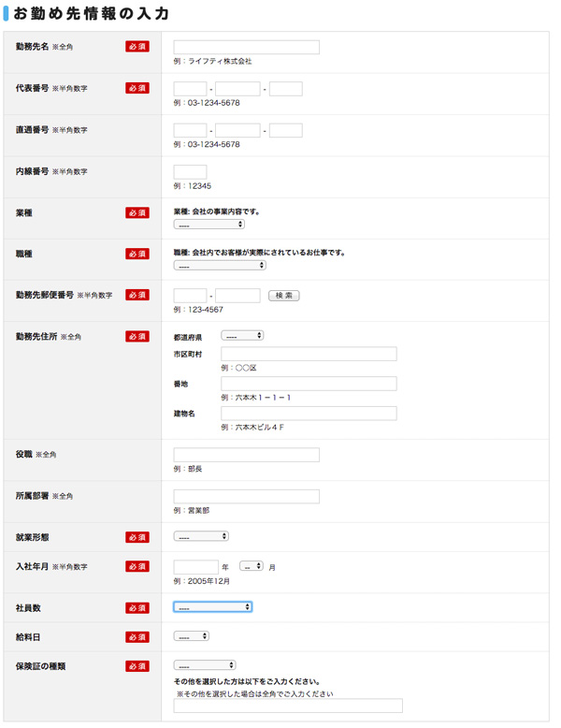Focus first box of 直通番号 phone number

[190, 130]
